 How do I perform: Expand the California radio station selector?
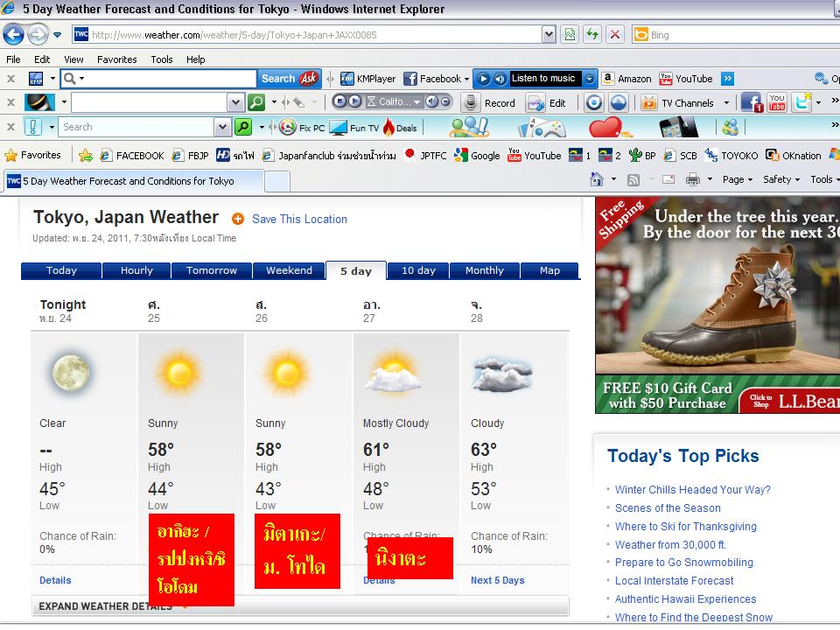[416, 101]
